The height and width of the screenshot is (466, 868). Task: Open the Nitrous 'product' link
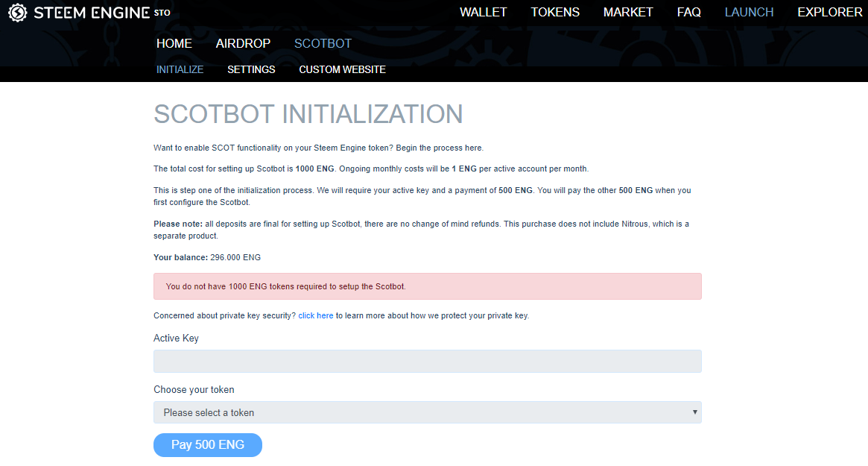(202, 236)
